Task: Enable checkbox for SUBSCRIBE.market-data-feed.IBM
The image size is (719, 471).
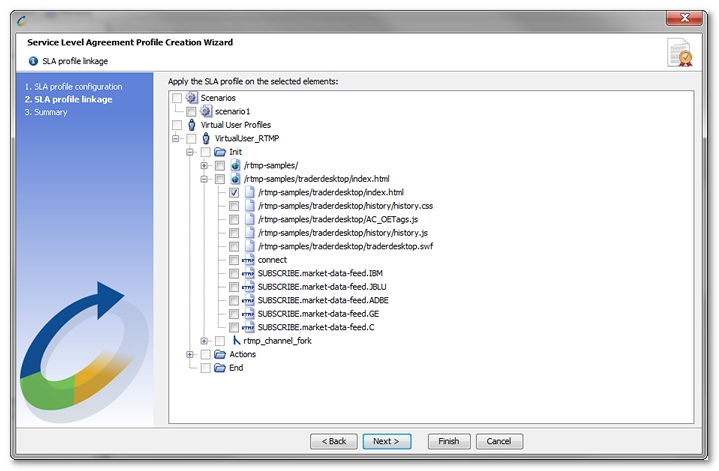Action: click(233, 273)
